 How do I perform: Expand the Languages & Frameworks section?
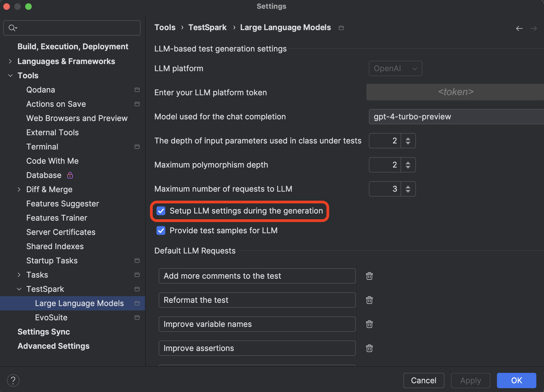coord(10,61)
